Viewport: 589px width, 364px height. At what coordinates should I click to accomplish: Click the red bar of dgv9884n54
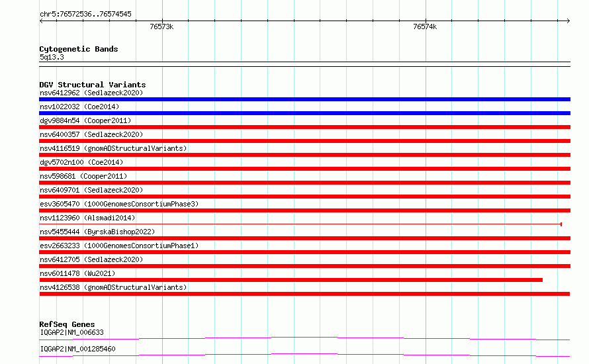tap(304, 127)
